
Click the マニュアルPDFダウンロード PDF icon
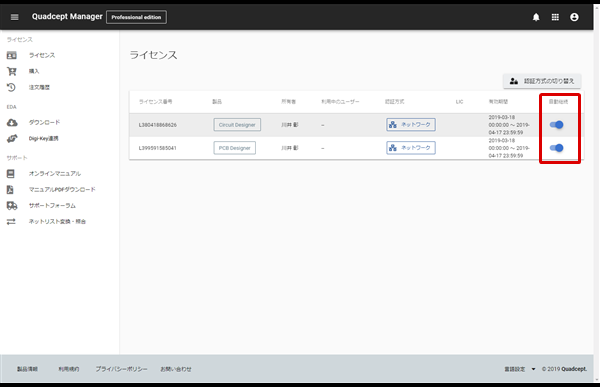click(x=10, y=189)
